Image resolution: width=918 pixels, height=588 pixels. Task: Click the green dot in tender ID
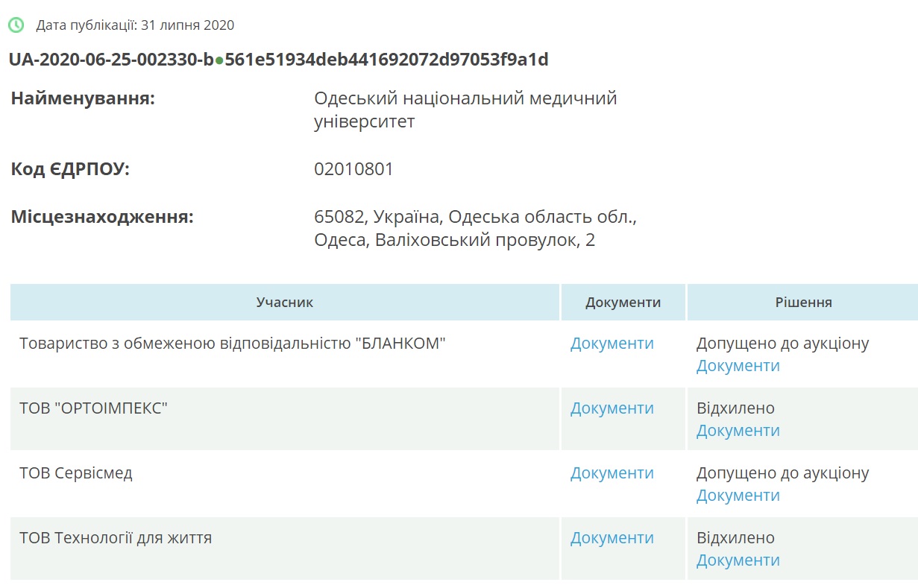(x=219, y=60)
